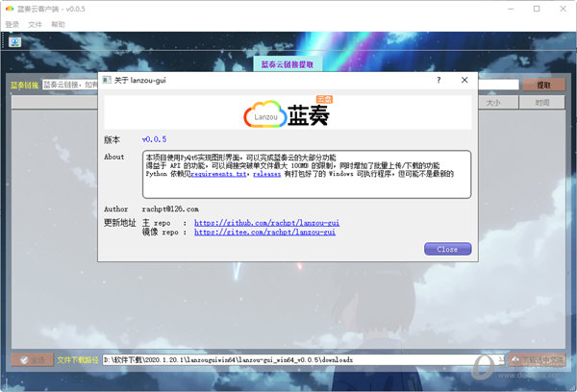Click the version text v0.0.5

pos(154,139)
